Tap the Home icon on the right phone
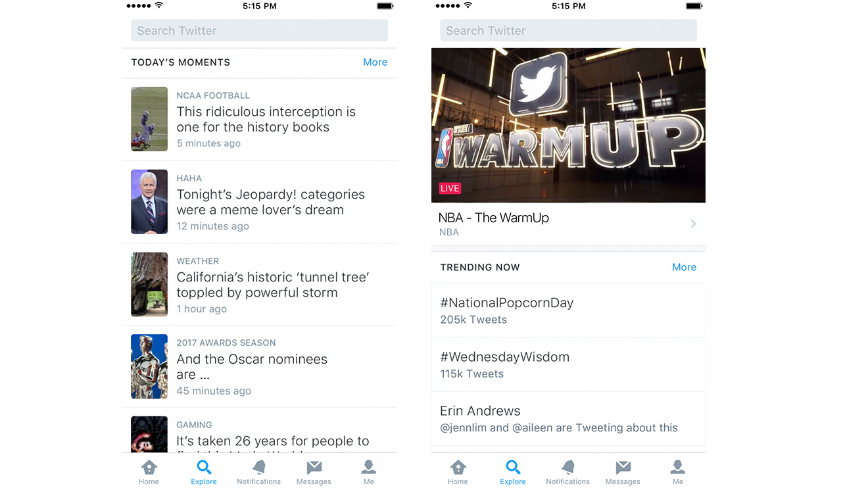Screen dimensions: 868x488 [x=458, y=468]
